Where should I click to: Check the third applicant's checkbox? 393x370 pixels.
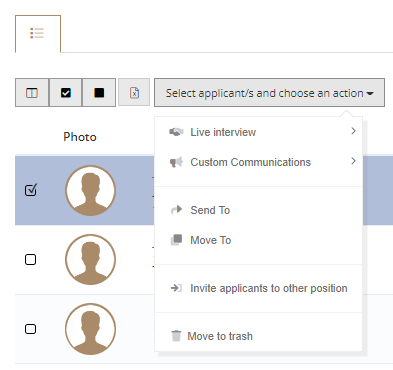point(31,329)
